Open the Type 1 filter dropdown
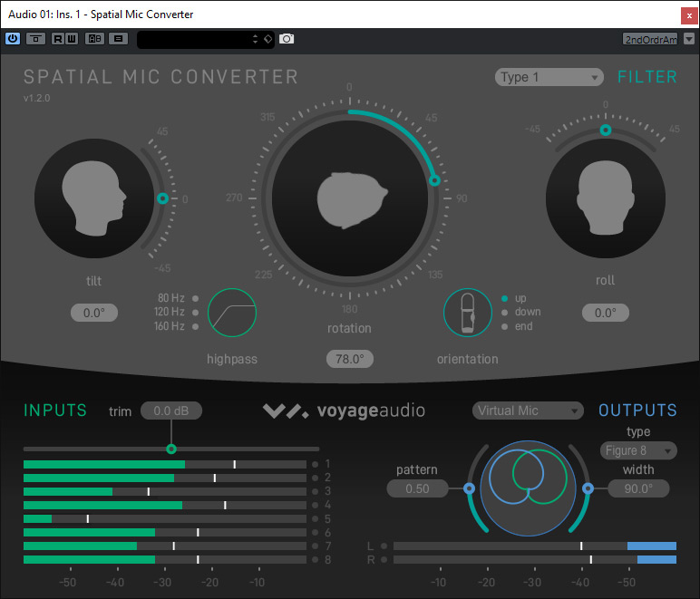The height and width of the screenshot is (599, 700). (549, 77)
